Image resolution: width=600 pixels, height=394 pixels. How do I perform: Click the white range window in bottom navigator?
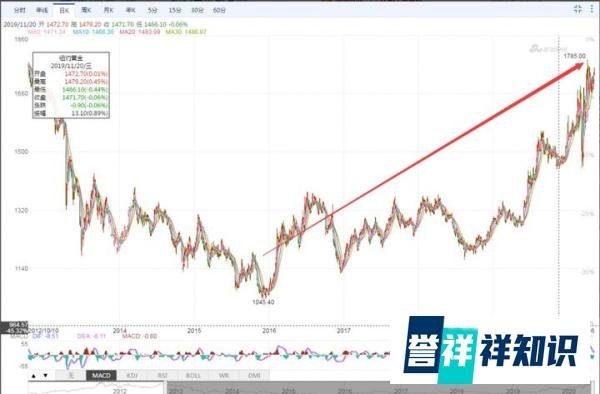click(97, 388)
